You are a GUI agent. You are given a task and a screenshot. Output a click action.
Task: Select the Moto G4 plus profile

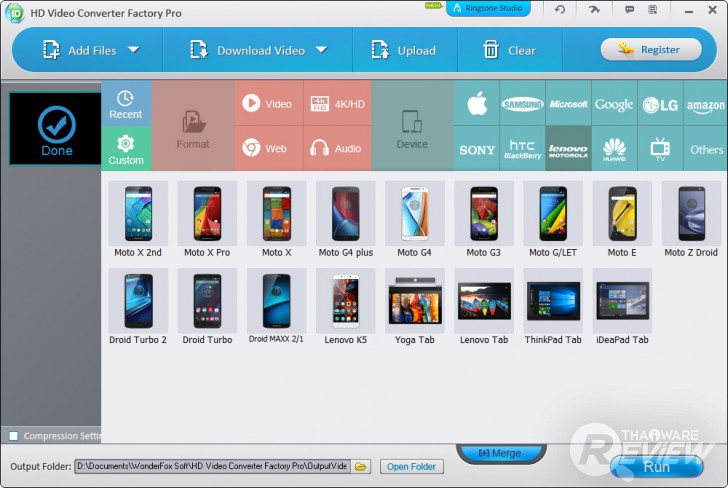tap(345, 220)
